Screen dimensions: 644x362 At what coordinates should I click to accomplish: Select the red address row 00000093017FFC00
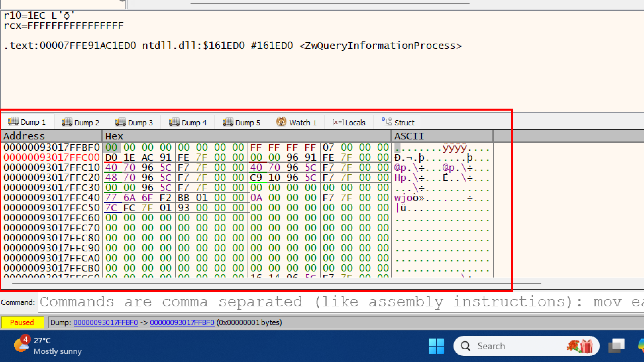(x=52, y=158)
